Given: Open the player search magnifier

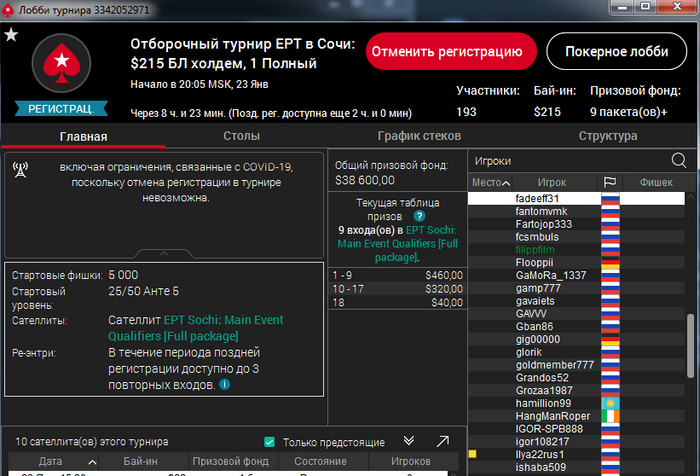Looking at the screenshot, I should click(x=679, y=160).
